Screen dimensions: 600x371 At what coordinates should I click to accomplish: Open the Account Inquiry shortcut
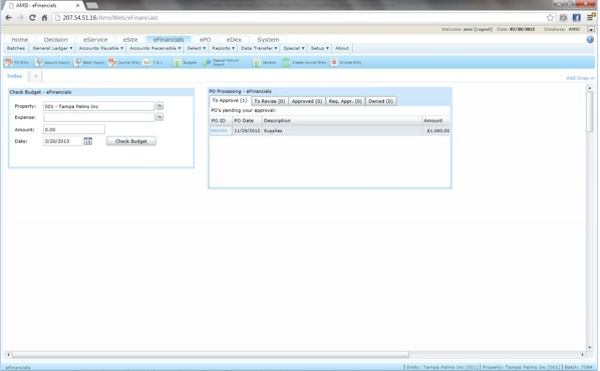tap(52, 62)
